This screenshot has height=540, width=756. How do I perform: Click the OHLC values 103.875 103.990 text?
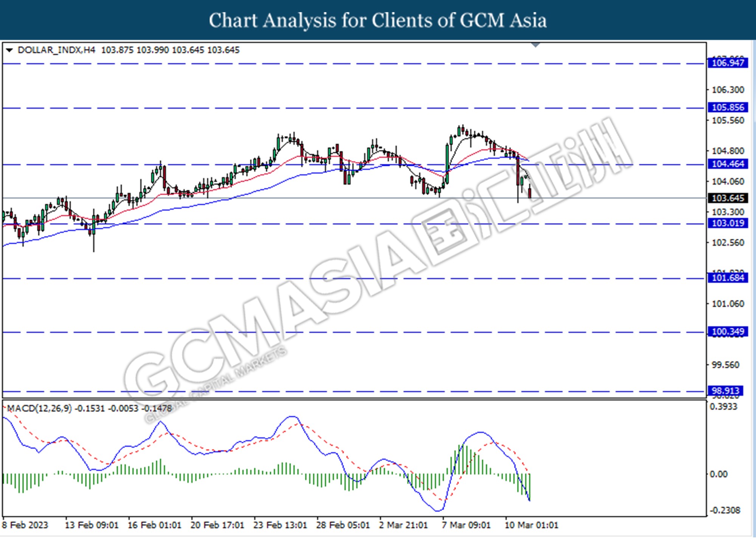tap(135, 50)
